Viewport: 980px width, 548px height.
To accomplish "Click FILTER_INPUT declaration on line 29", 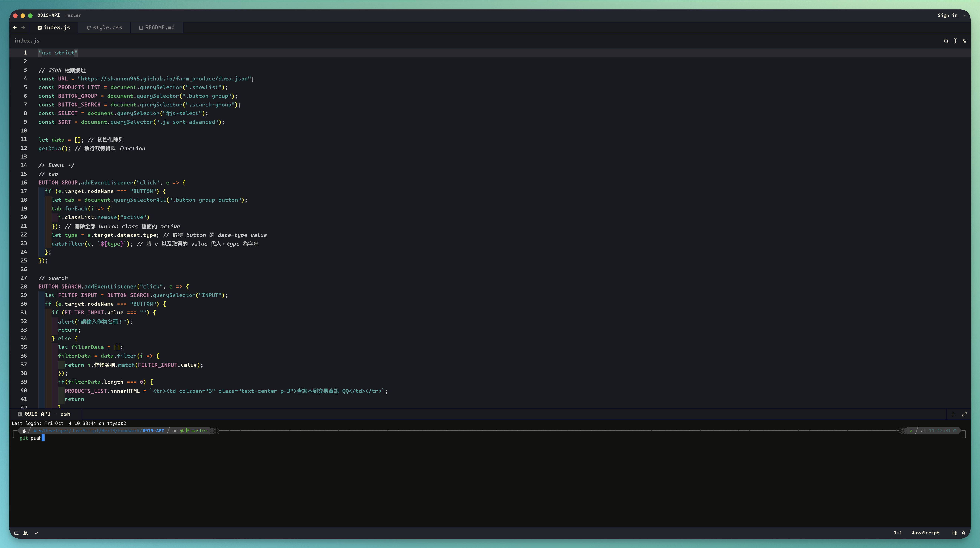I will (78, 295).
